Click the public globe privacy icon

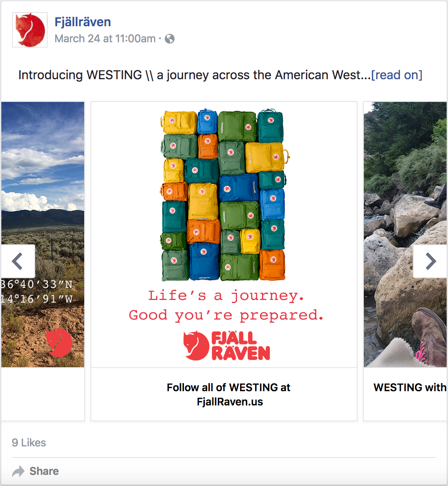[x=170, y=39]
